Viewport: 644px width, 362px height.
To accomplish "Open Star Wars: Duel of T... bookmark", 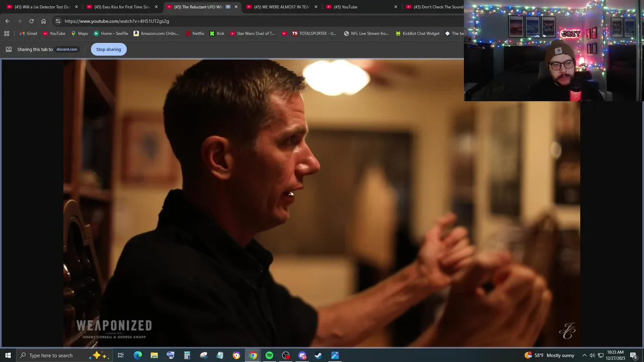I will (x=253, y=34).
